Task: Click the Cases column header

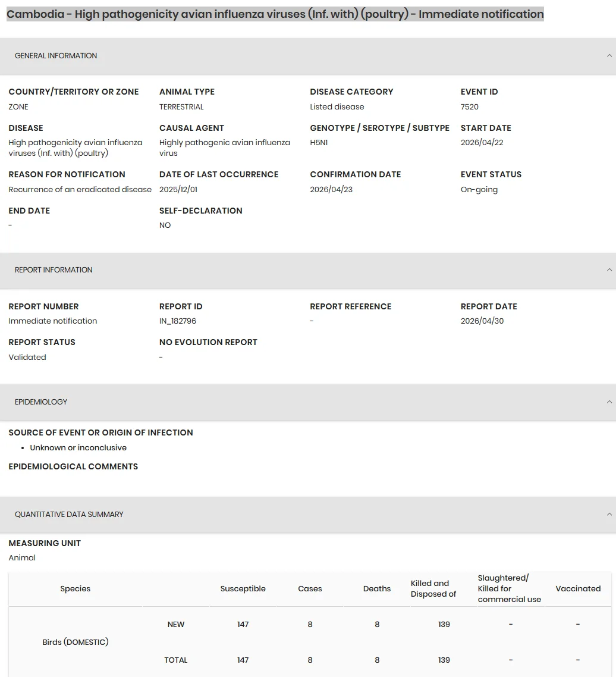Action: pyautogui.click(x=310, y=588)
